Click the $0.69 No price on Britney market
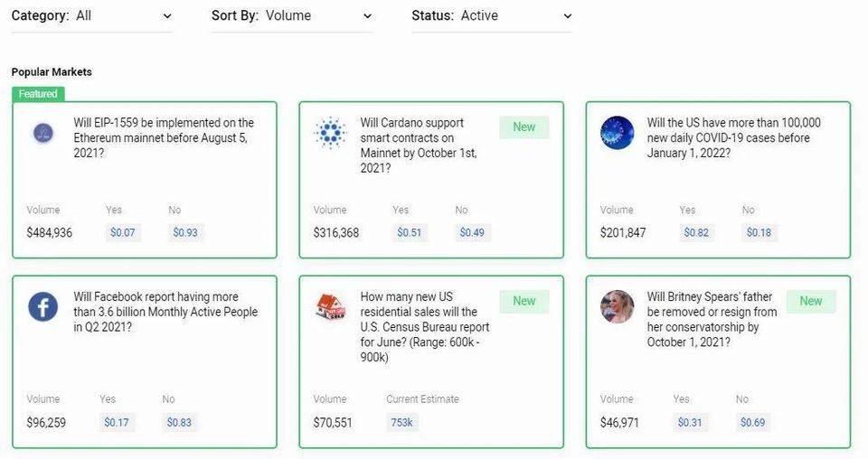Image resolution: width=868 pixels, height=459 pixels. (753, 423)
